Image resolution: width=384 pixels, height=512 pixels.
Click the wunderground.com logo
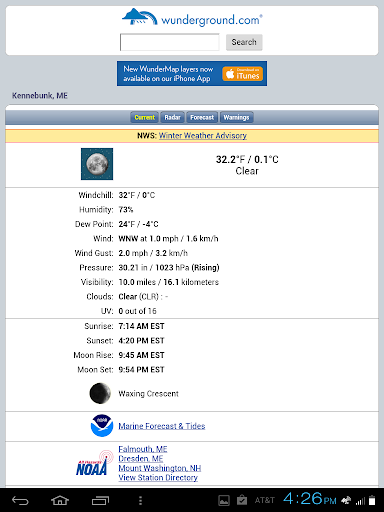[192, 17]
